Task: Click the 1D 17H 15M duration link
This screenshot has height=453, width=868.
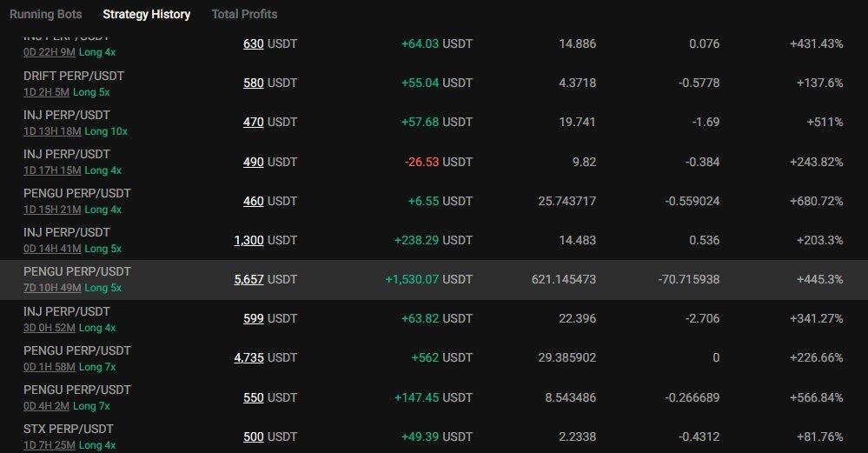Action: (52, 170)
